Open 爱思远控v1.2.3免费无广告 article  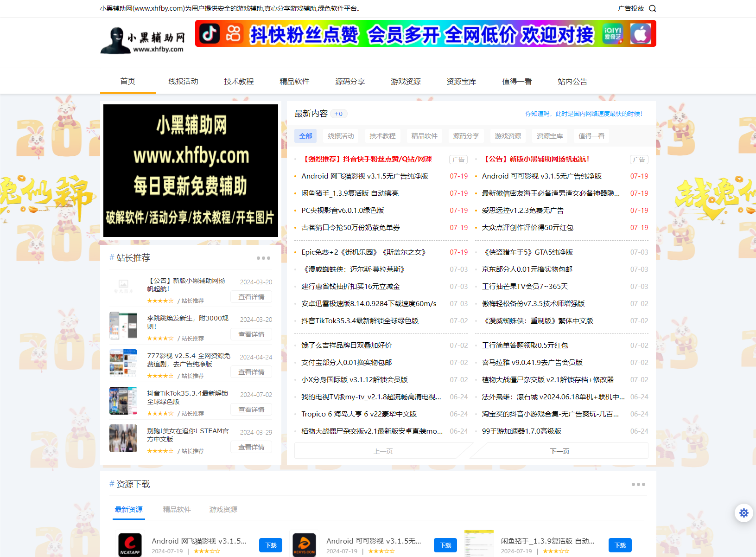tap(523, 211)
